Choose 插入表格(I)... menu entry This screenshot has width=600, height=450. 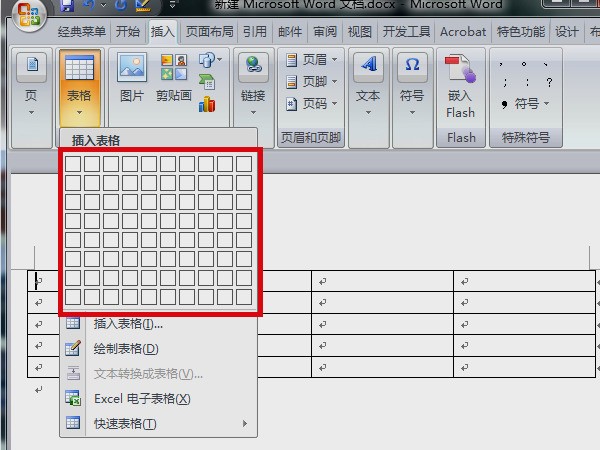[x=158, y=324]
